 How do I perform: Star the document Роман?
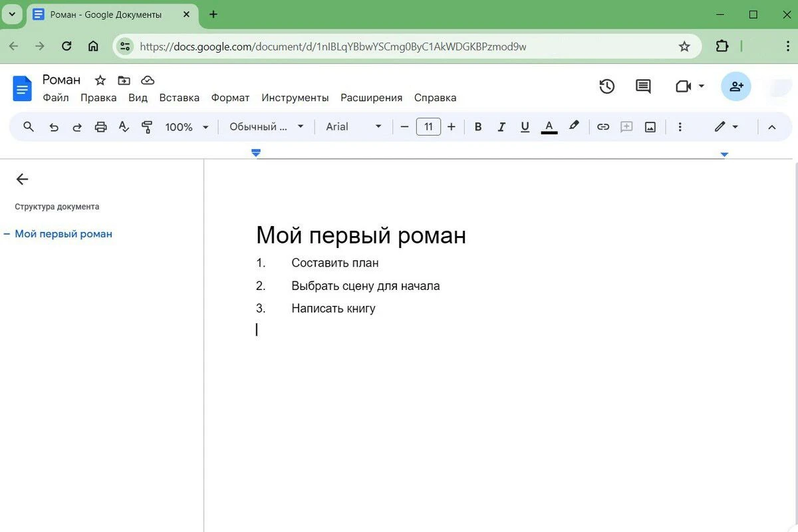100,80
